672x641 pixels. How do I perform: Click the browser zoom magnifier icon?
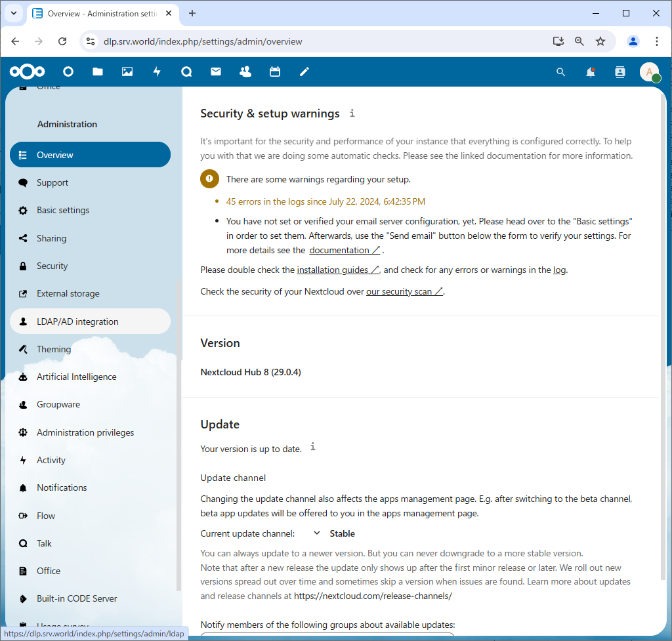[579, 41]
